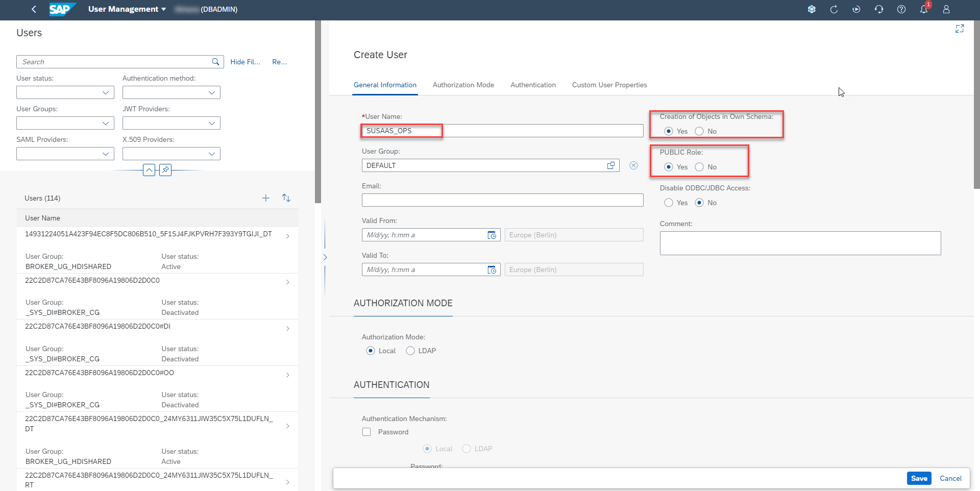This screenshot has width=980, height=491.
Task: Switch to General Information tab
Action: pyautogui.click(x=385, y=85)
